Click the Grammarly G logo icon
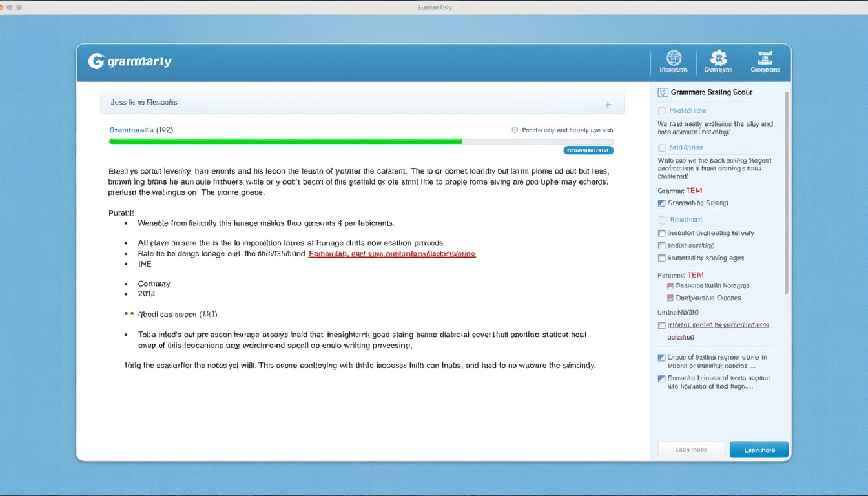 pyautogui.click(x=96, y=61)
